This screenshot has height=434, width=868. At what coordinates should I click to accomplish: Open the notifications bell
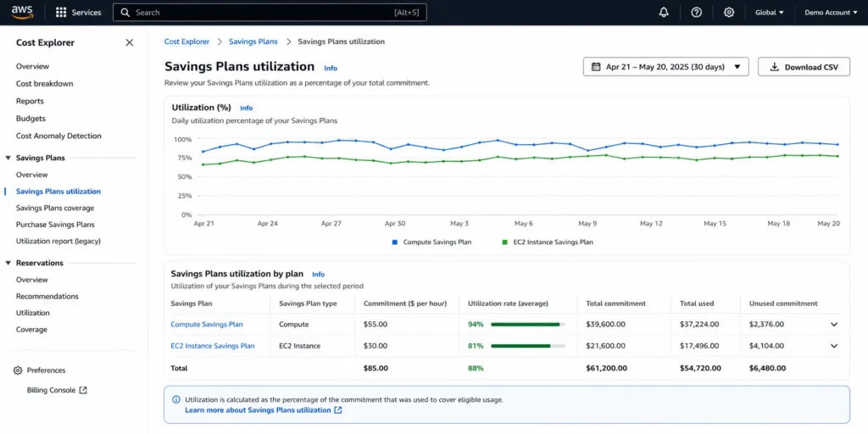pyautogui.click(x=664, y=12)
